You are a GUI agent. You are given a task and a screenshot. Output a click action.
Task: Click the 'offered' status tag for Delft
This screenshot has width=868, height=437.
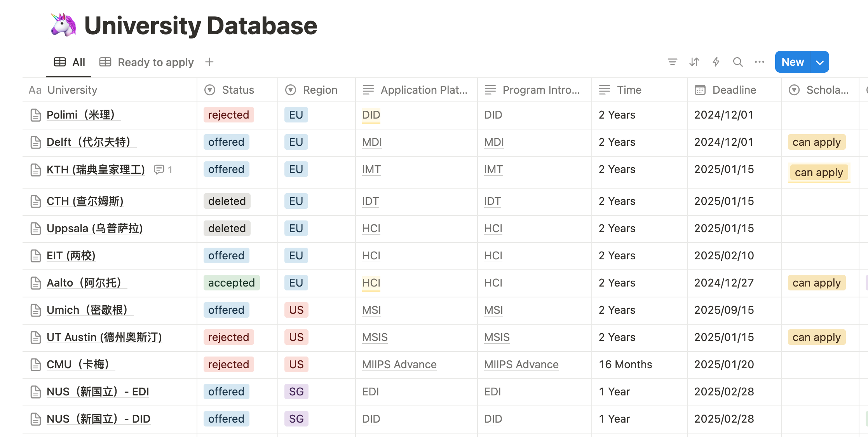[226, 142]
